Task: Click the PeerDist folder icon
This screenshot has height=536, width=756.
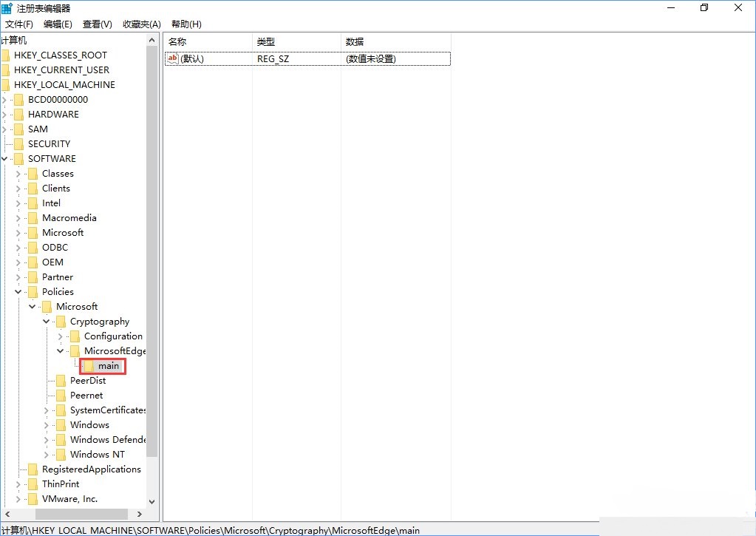Action: (x=61, y=381)
